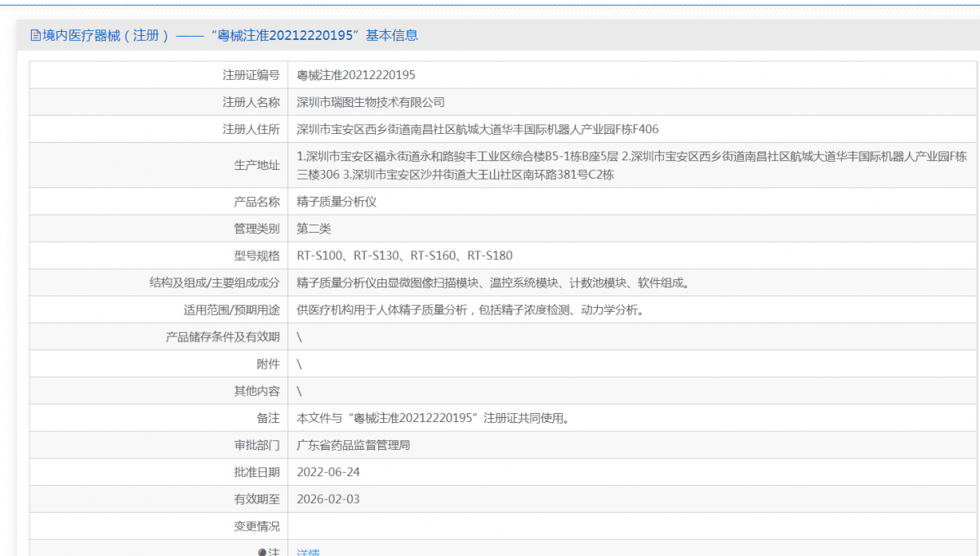Viewport: 980px width, 556px height.
Task: Click the label 备注
Action: (268, 418)
